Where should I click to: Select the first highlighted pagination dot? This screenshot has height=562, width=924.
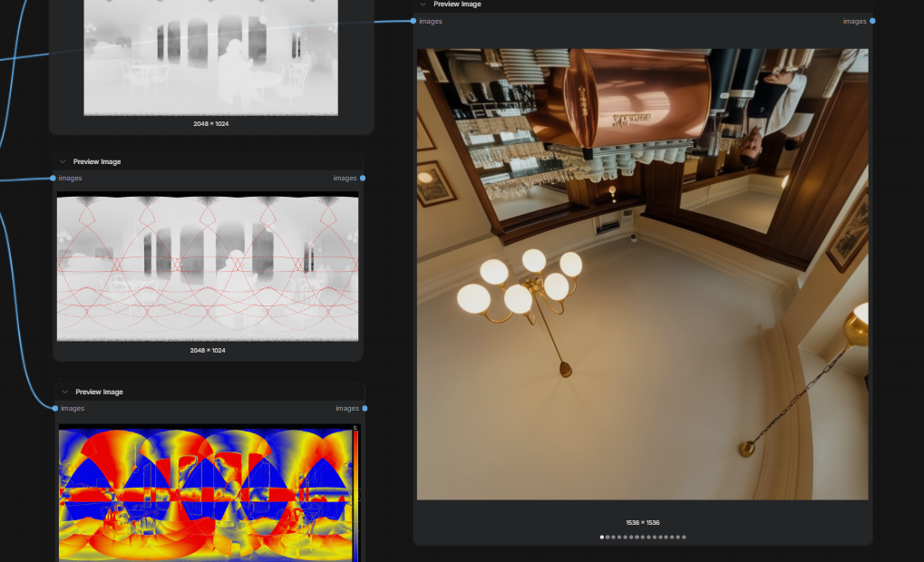pyautogui.click(x=602, y=538)
